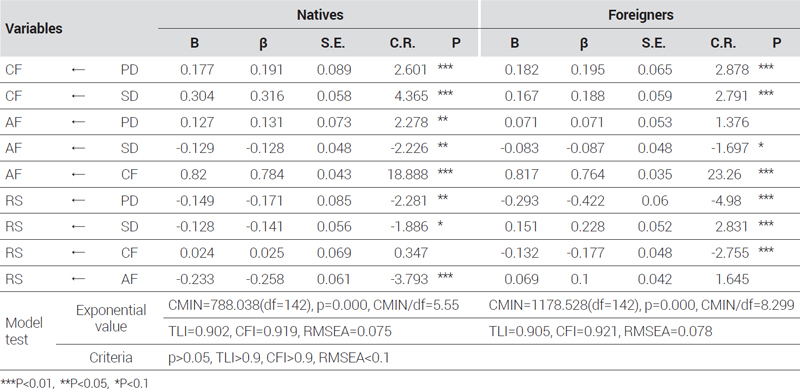
Task: Click the Natives CMIN=788.038 model test text
Action: (x=313, y=305)
